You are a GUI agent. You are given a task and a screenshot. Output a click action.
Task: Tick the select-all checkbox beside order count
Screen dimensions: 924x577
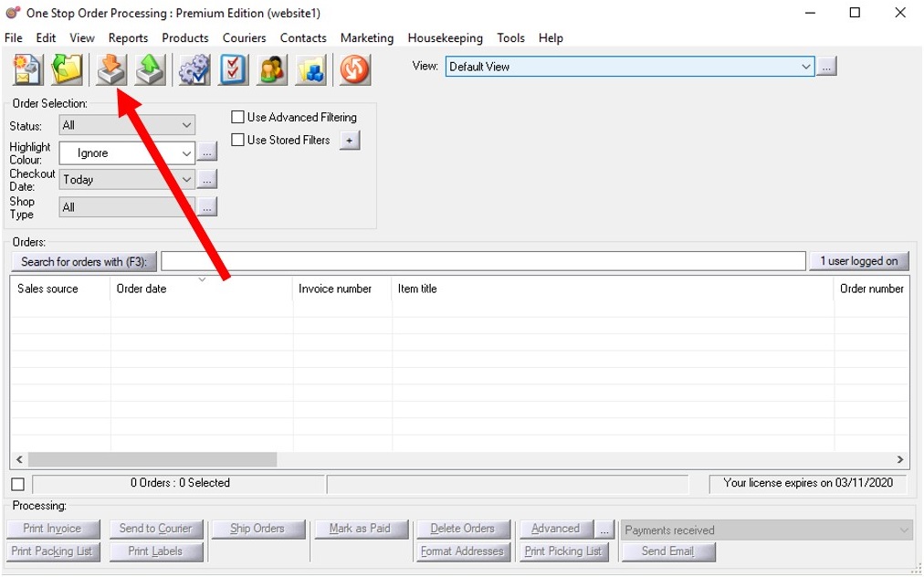pyautogui.click(x=17, y=485)
